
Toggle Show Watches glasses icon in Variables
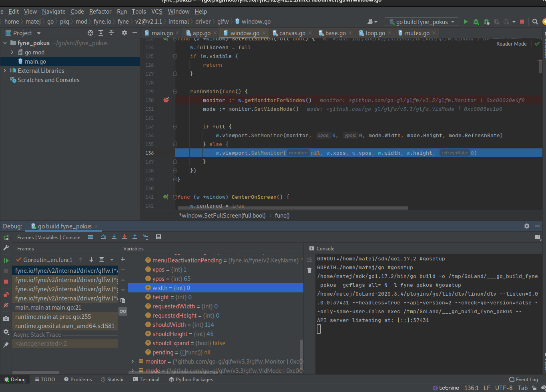pyautogui.click(x=123, y=311)
